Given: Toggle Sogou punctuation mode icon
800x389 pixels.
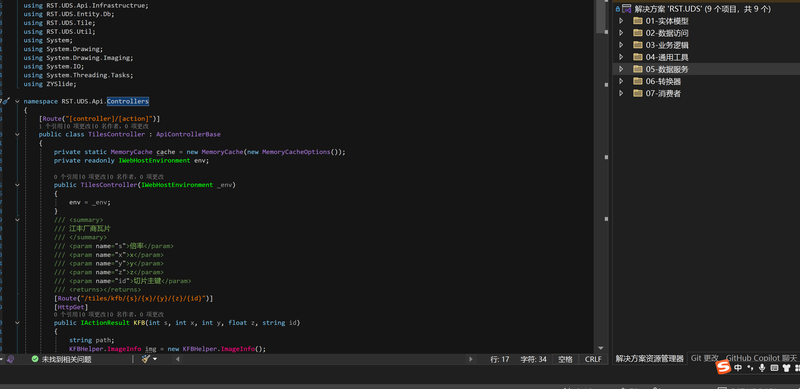Looking at the screenshot, I should point(750,368).
